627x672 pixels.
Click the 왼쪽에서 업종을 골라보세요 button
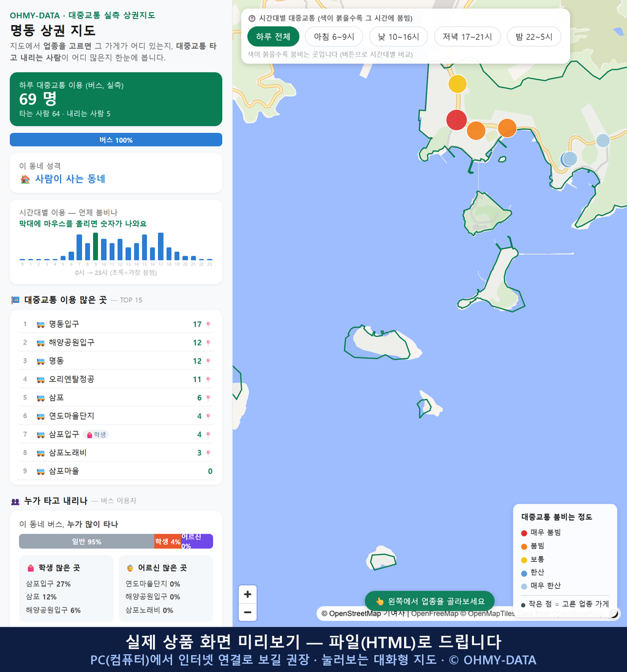point(429,601)
